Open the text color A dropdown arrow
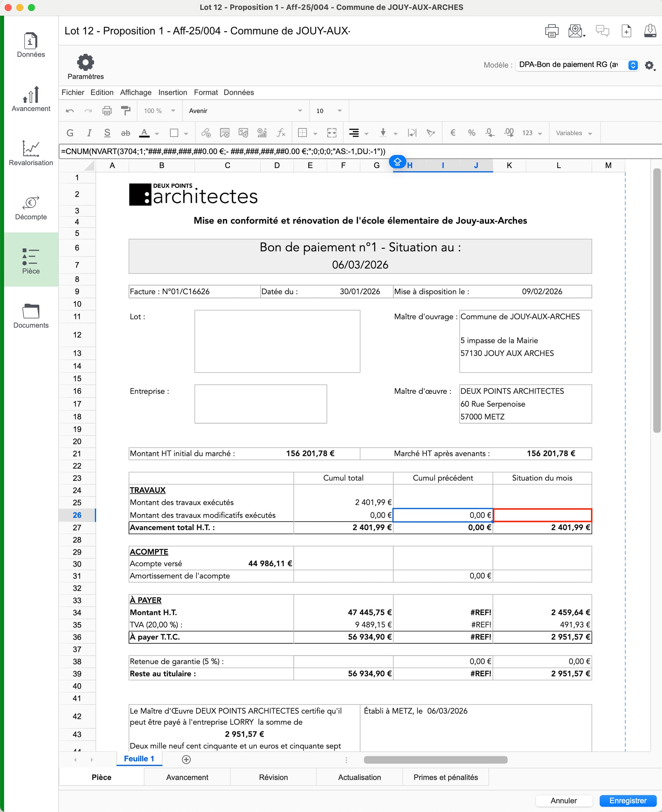The width and height of the screenshot is (662, 812). (157, 133)
